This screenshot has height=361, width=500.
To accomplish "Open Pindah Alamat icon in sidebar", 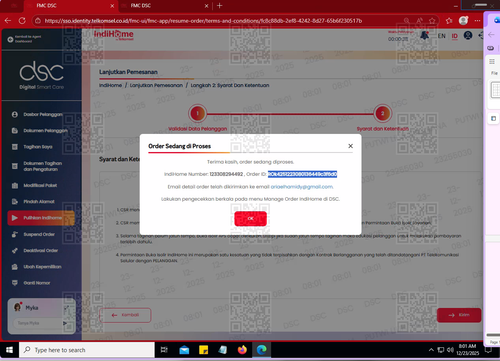I will (15, 201).
